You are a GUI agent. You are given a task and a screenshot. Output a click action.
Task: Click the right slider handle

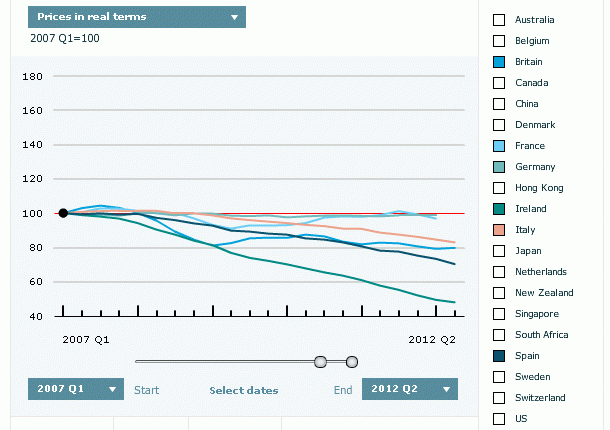click(352, 361)
